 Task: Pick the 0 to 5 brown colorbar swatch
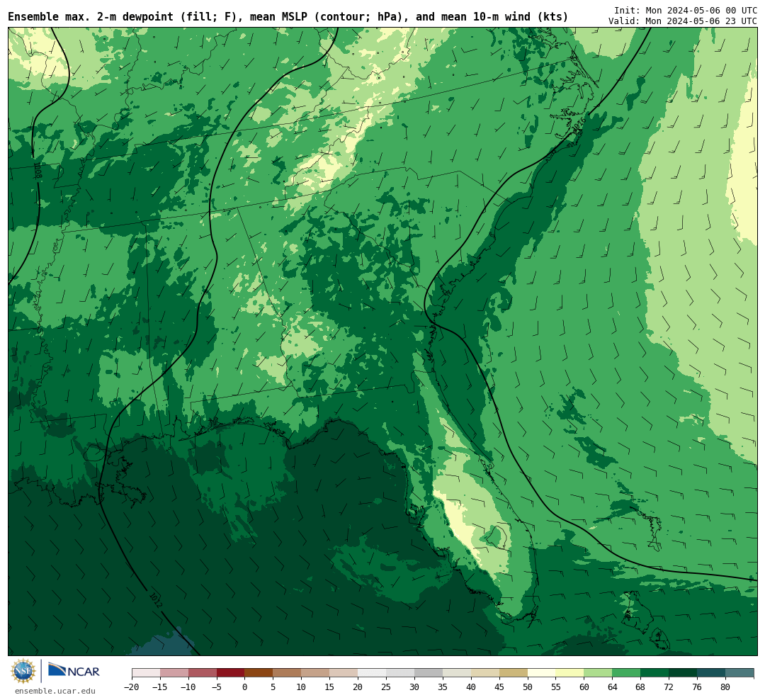point(259,673)
